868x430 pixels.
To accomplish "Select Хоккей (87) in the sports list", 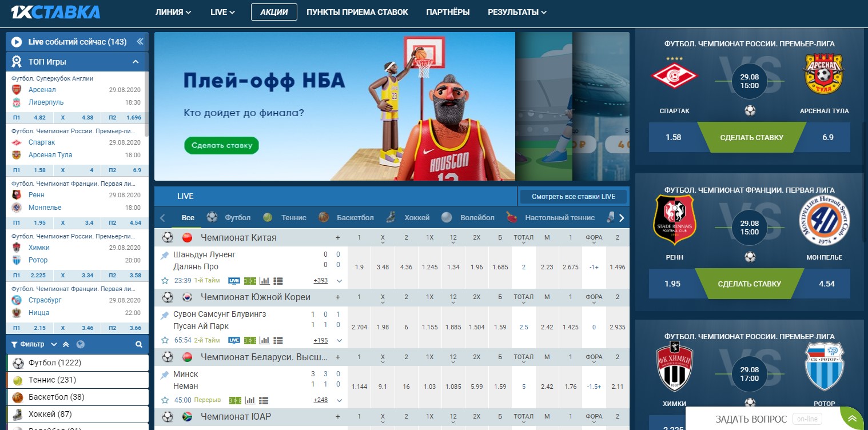I will [77, 415].
